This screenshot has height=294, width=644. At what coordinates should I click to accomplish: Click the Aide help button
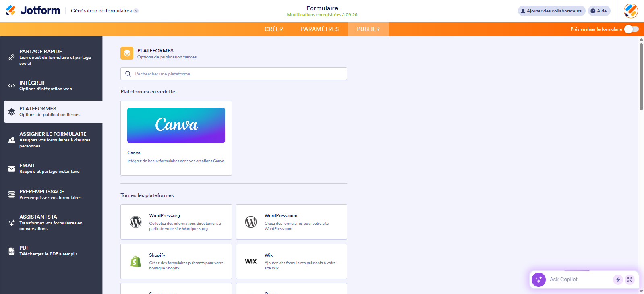(599, 11)
